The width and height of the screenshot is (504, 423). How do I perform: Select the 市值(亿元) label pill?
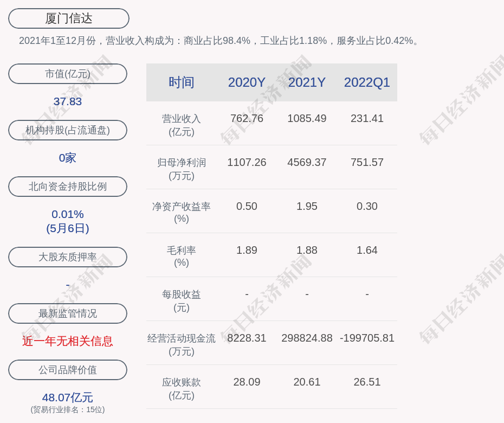(68, 74)
